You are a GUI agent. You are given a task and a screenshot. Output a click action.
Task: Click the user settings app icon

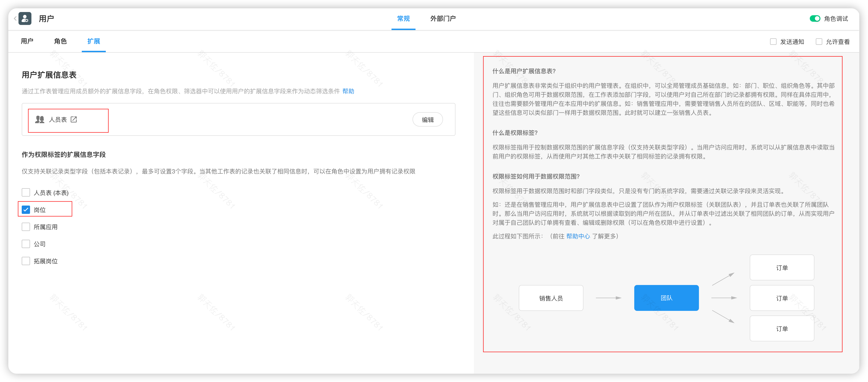point(25,18)
